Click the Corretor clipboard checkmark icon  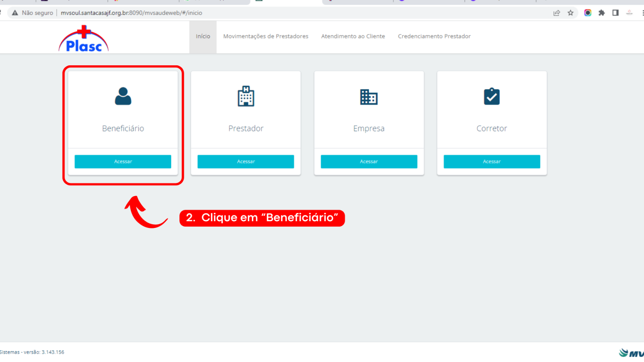pos(491,96)
